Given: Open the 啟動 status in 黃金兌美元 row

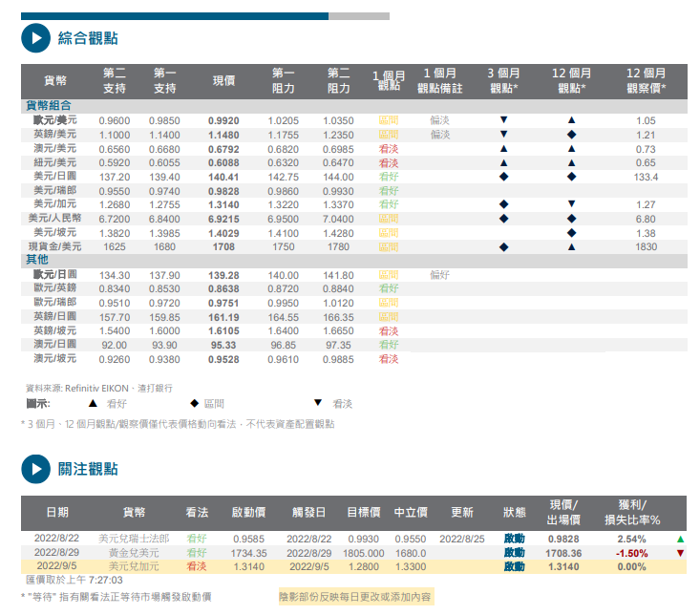Looking at the screenshot, I should (514, 553).
